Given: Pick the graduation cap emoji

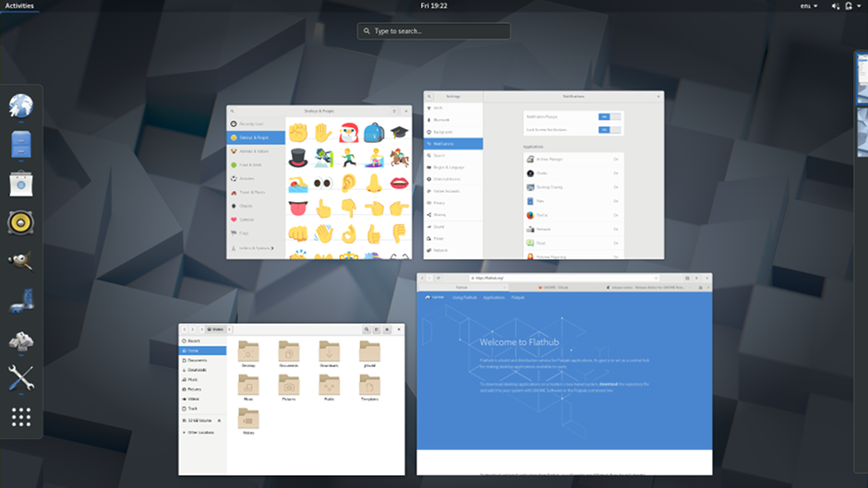Looking at the screenshot, I should tap(399, 133).
